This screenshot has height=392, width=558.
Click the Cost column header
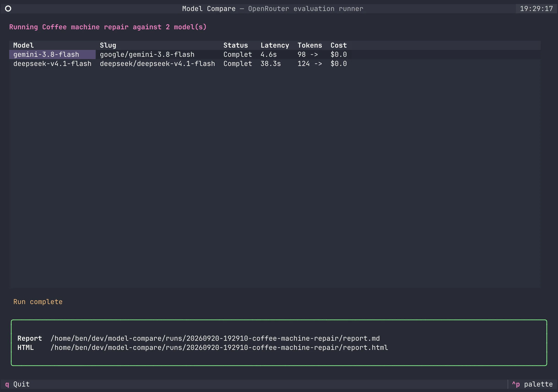coord(339,45)
